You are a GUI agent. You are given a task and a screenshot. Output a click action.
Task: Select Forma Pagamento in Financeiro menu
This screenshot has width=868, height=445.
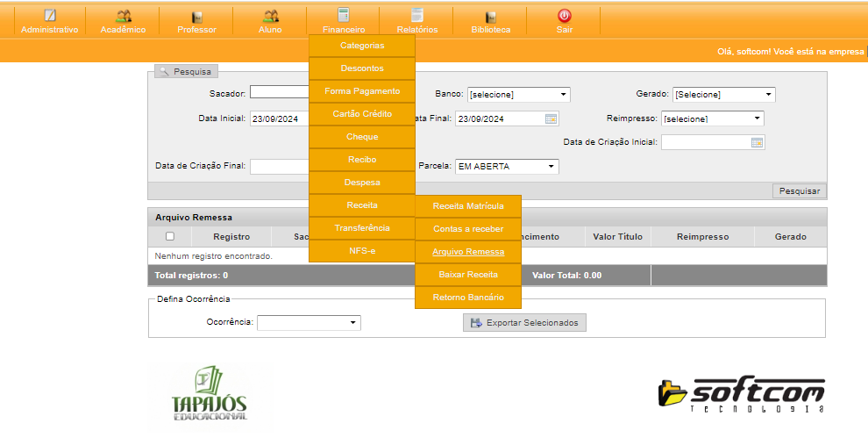pyautogui.click(x=362, y=91)
